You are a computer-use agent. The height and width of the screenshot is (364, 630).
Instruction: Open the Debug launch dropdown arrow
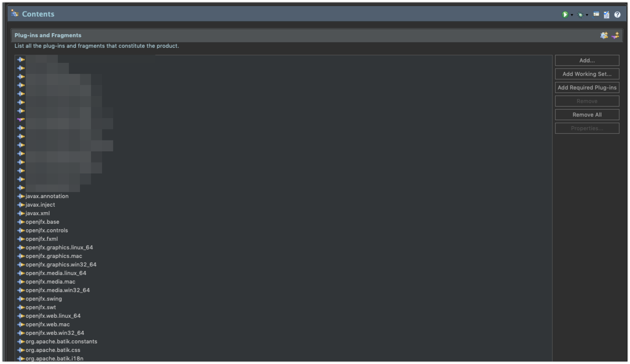click(x=587, y=15)
